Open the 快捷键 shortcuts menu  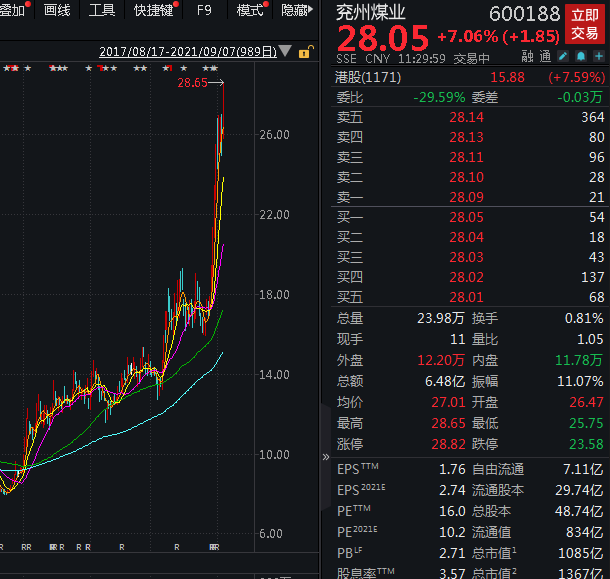point(153,10)
